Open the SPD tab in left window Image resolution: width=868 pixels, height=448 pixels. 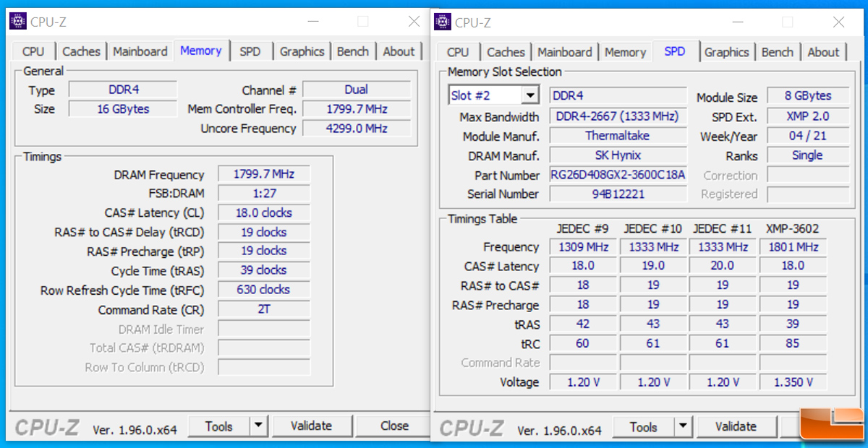tap(250, 51)
